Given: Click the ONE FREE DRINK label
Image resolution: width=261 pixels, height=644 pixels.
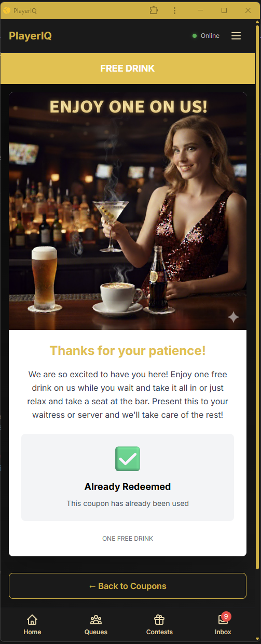Looking at the screenshot, I should (128, 539).
